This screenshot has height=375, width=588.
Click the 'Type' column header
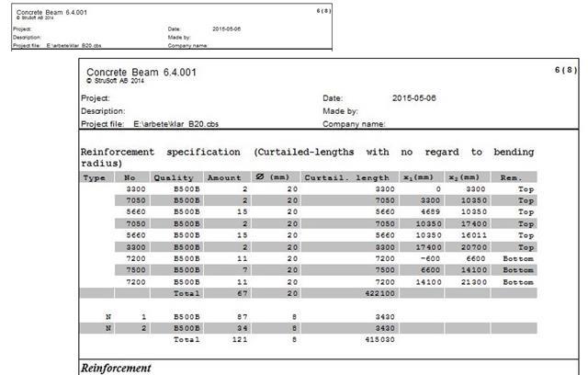(x=94, y=177)
